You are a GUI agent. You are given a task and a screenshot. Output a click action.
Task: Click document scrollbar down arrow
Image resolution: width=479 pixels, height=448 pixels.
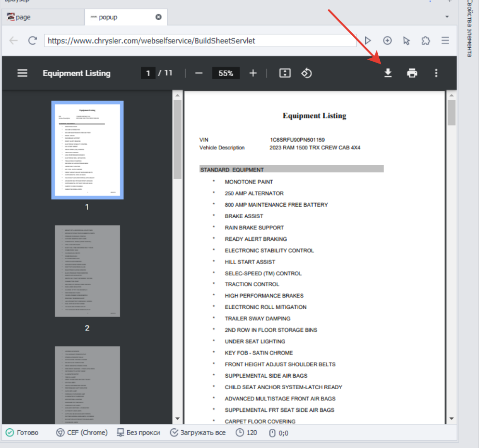452,419
